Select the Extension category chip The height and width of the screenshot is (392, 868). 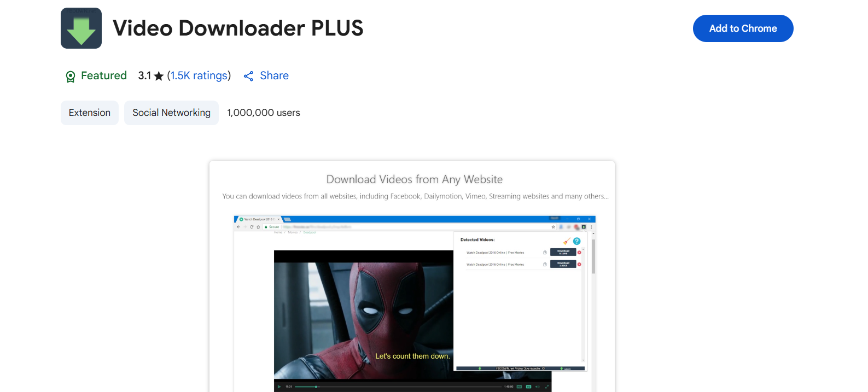point(90,113)
